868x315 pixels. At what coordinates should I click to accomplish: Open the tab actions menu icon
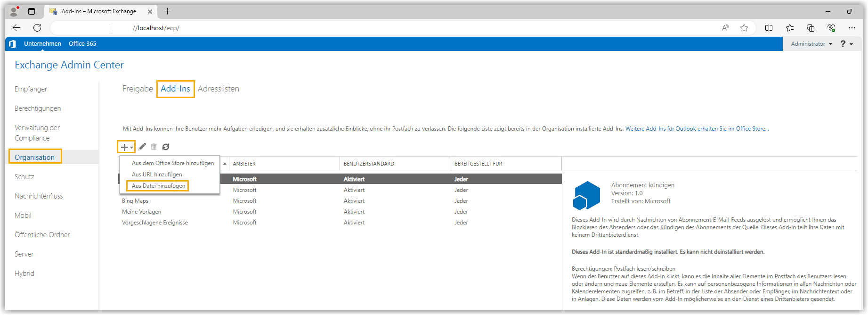point(32,11)
